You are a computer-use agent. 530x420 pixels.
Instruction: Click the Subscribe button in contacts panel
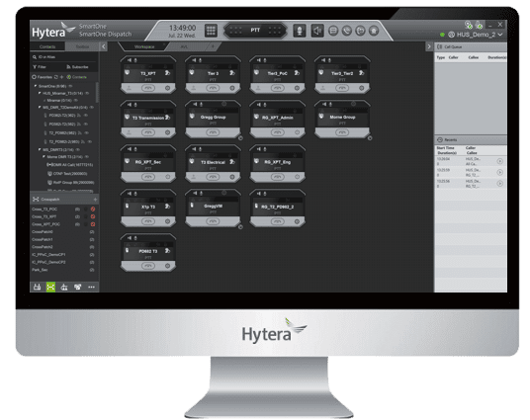point(77,67)
